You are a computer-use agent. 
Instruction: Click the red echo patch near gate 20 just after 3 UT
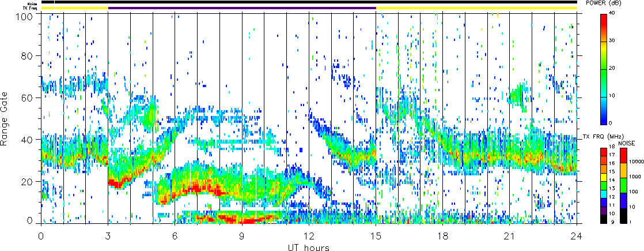click(x=118, y=184)
